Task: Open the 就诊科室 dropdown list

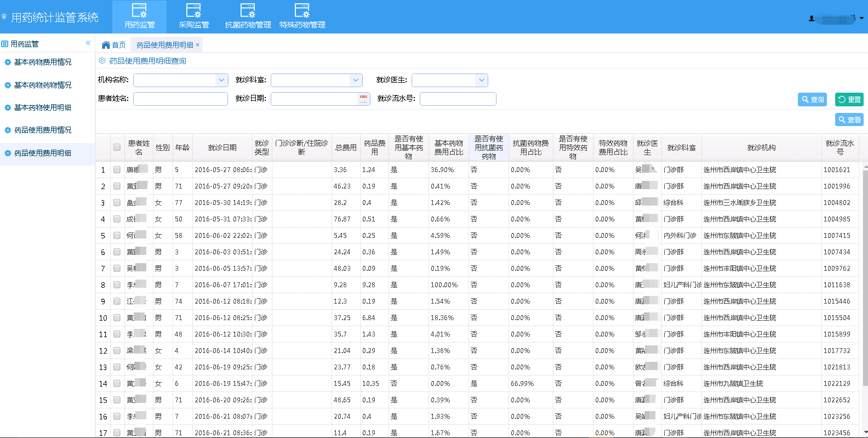Action: tap(356, 81)
